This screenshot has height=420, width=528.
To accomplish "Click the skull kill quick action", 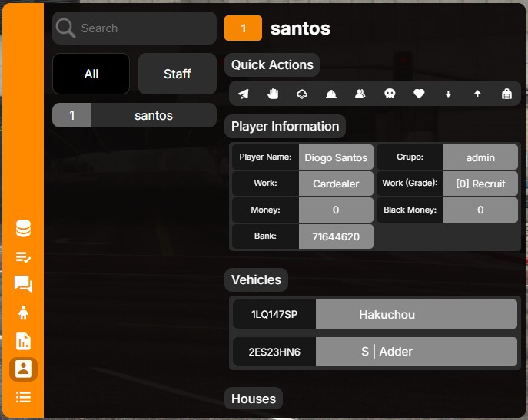I will [390, 94].
